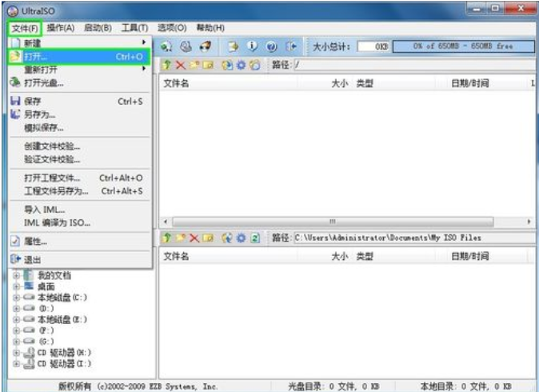Click the ISO pane 路径 field showing /
This screenshot has height=392, width=539.
tap(414, 65)
